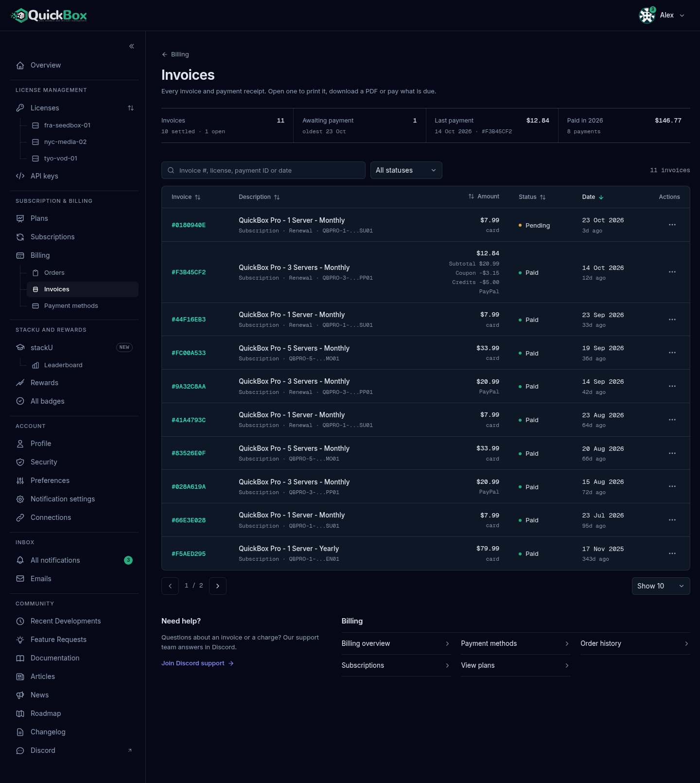Click the search magnifier icon
The image size is (700, 783).
point(171,170)
